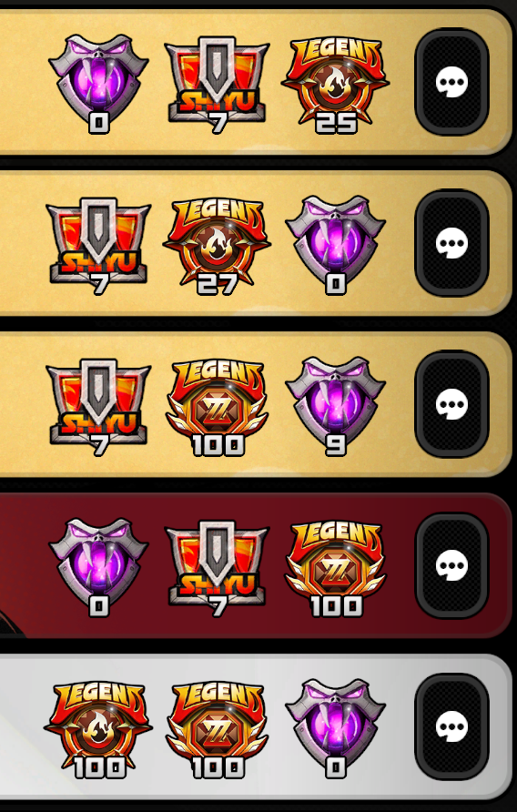Click purple skull badge in dark red row

tap(98, 567)
